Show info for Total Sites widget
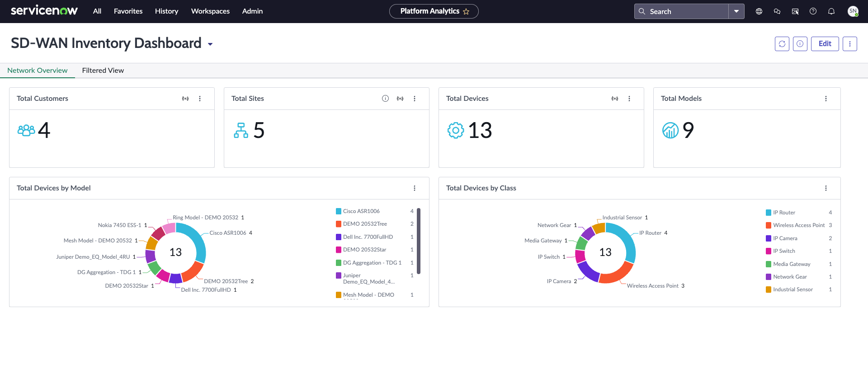Image resolution: width=868 pixels, height=384 pixels. click(x=385, y=99)
